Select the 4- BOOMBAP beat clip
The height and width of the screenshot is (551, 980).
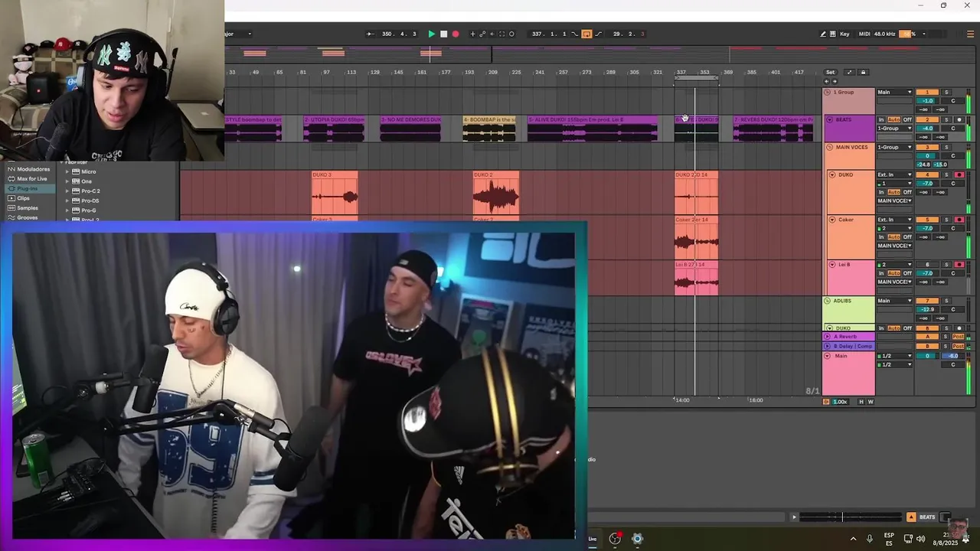tap(489, 129)
